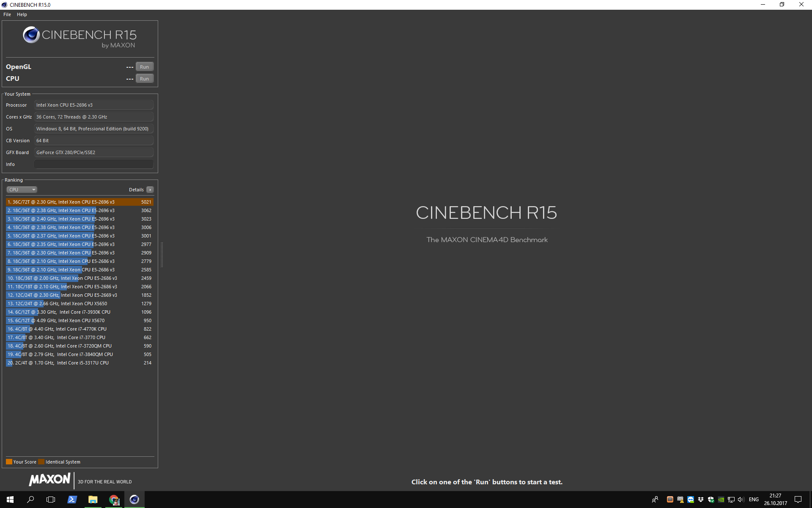This screenshot has height=508, width=812.
Task: Select the E5-2669 v3 ranking row
Action: pos(80,295)
